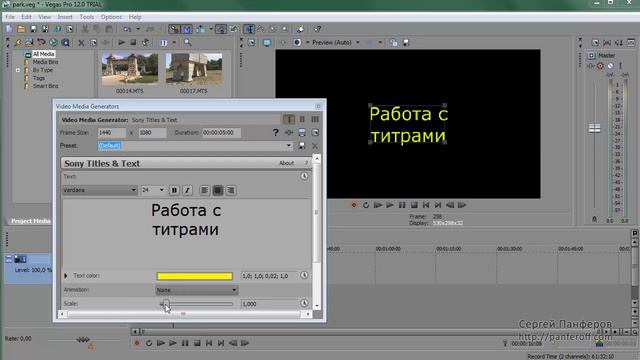Select the Tags tree item
Viewport: 640px width, 360px height.
pos(39,78)
